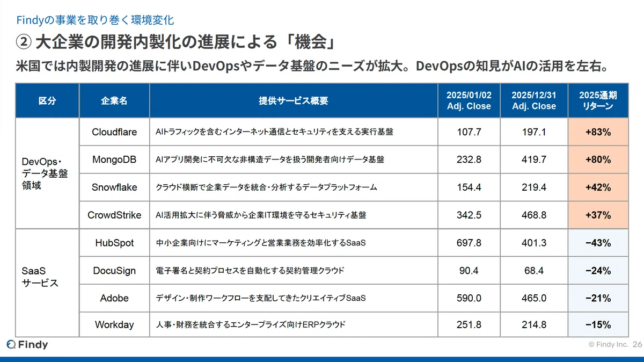Viewport: 644px width, 362px height.
Task: Select the MongoDB company name cell
Action: 114,160
